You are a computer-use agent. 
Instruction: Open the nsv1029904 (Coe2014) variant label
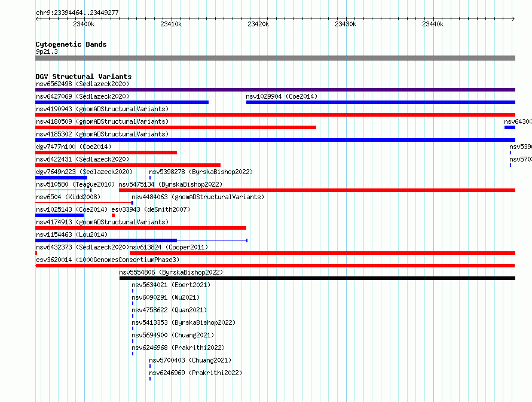(282, 96)
